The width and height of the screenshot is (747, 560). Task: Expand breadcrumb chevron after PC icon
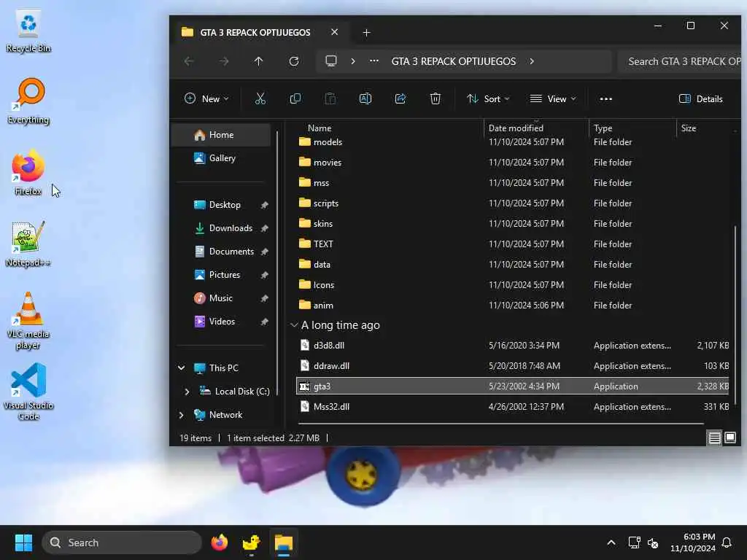point(352,61)
